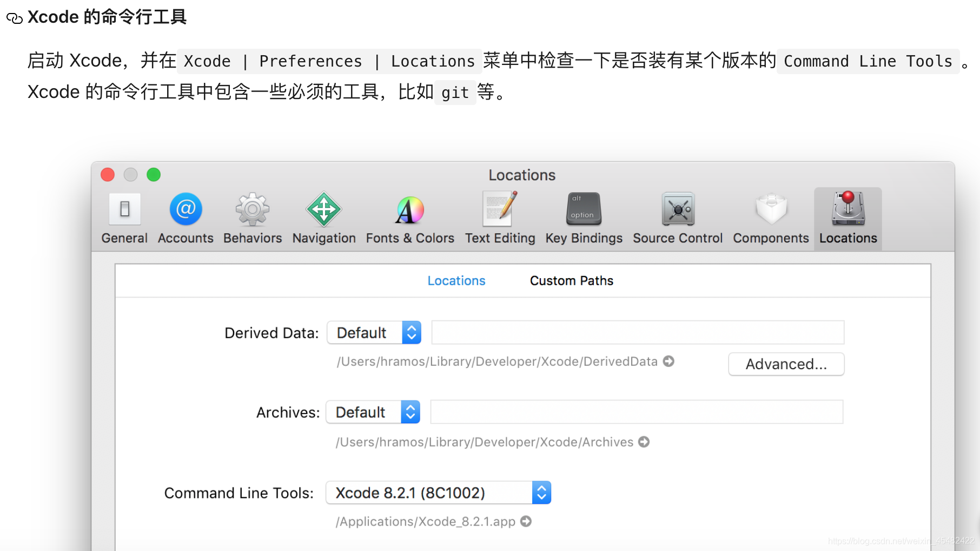The width and height of the screenshot is (980, 551).
Task: Click the 'Xcode | Preferences | Locations' code text
Action: [329, 61]
